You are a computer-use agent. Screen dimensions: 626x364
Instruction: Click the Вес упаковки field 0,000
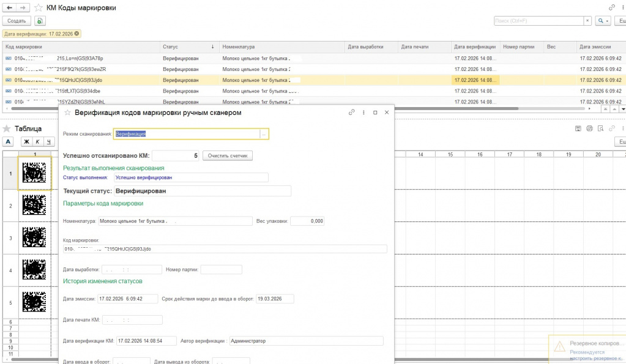[307, 221]
